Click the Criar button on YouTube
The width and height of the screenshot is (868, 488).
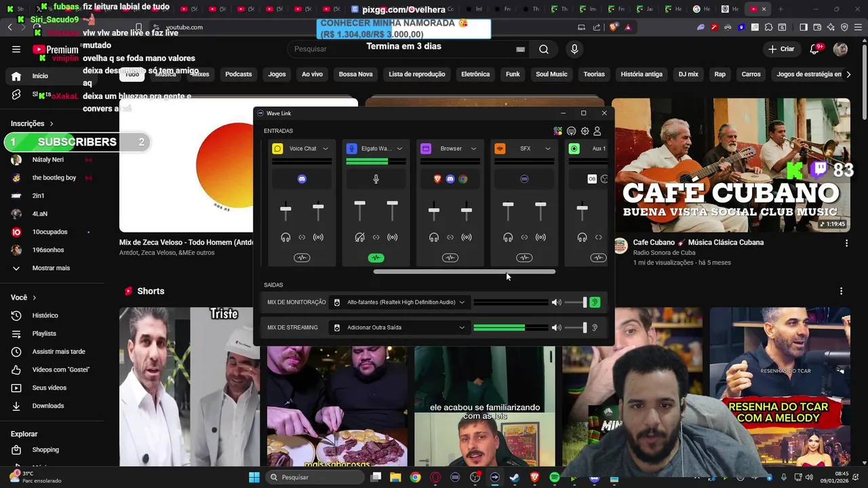pyautogui.click(x=781, y=49)
